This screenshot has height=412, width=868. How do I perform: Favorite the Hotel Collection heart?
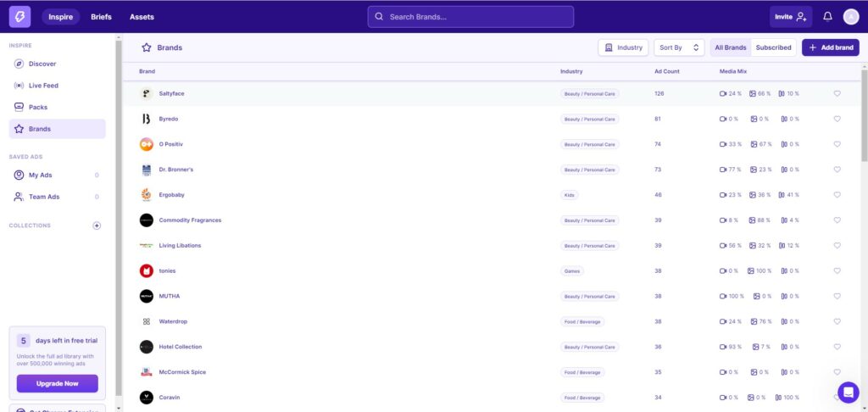click(x=837, y=347)
